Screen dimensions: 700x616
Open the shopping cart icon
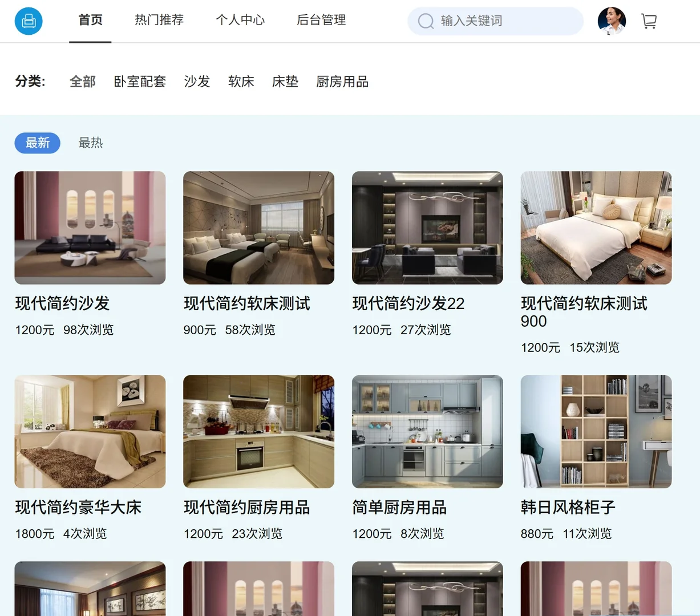click(649, 20)
